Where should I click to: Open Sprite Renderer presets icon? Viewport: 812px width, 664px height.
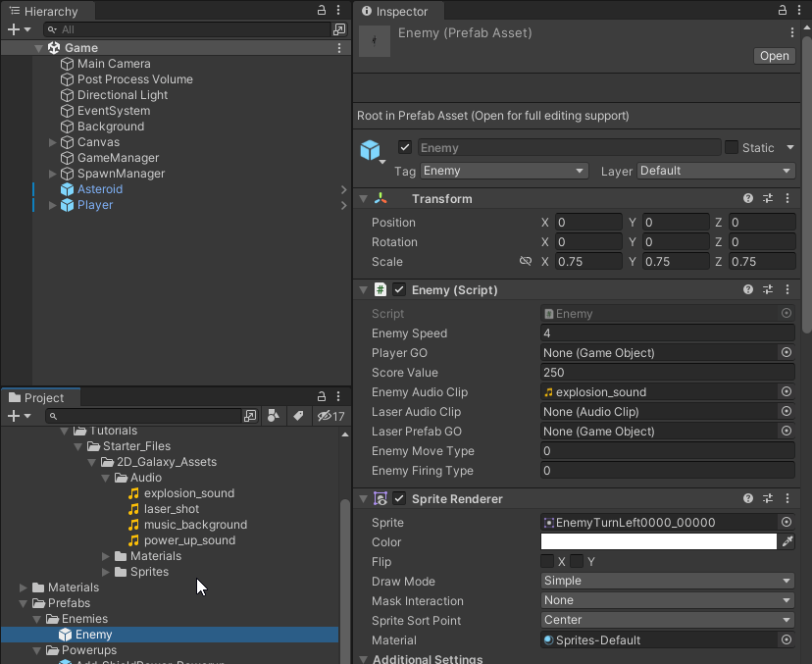click(768, 498)
